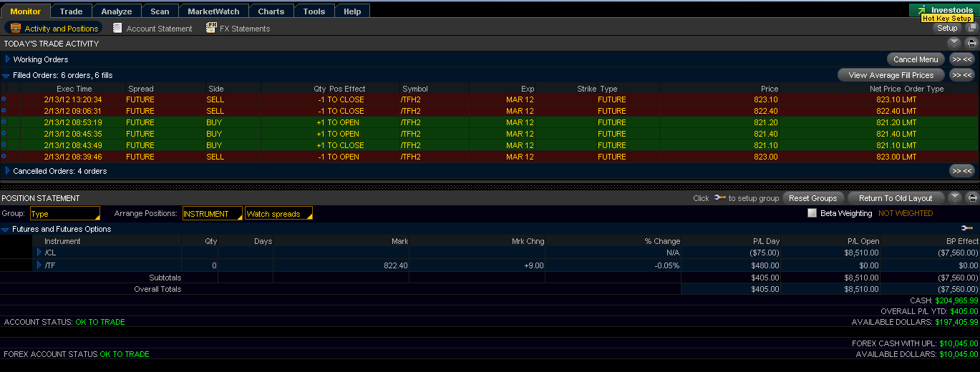Viewport: 980px width, 372px height.
Task: Open the Watch spreads dropdown
Action: point(278,213)
